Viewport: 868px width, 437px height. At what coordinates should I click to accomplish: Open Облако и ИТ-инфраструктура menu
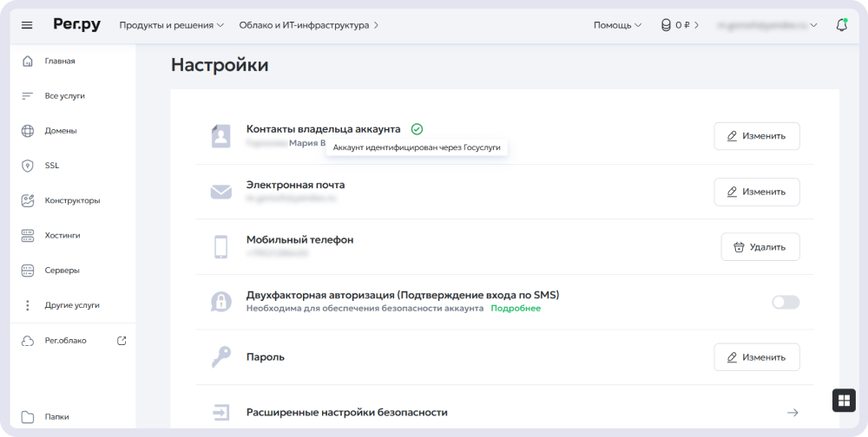[309, 25]
